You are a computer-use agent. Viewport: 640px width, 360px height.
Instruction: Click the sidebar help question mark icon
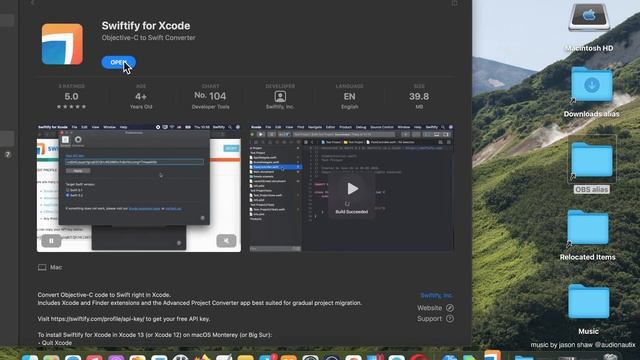click(x=7, y=155)
